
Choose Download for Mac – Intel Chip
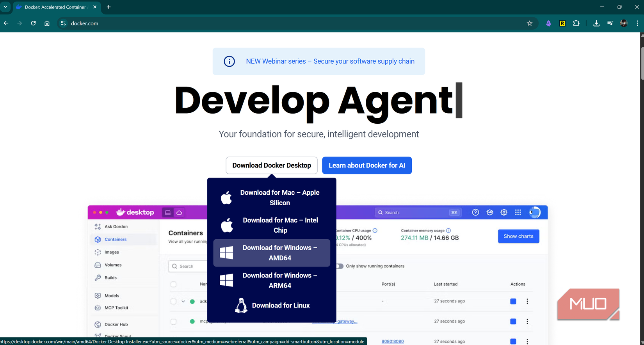(272, 225)
